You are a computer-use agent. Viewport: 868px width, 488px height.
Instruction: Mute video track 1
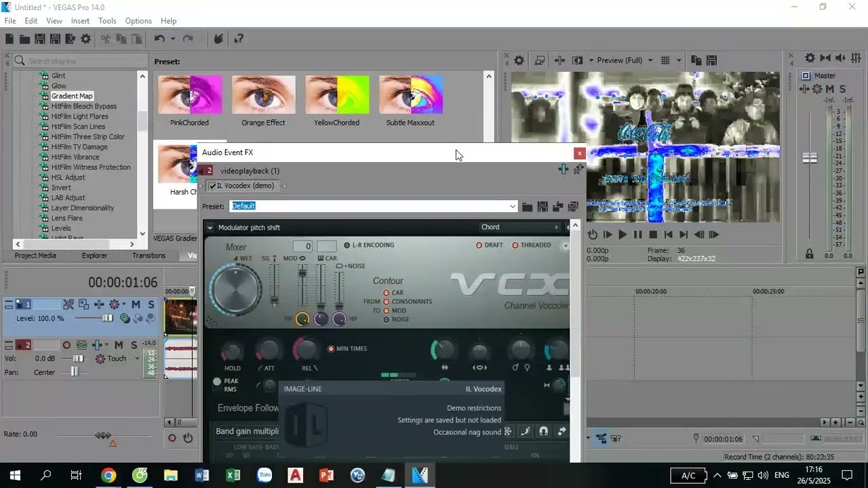tap(136, 305)
